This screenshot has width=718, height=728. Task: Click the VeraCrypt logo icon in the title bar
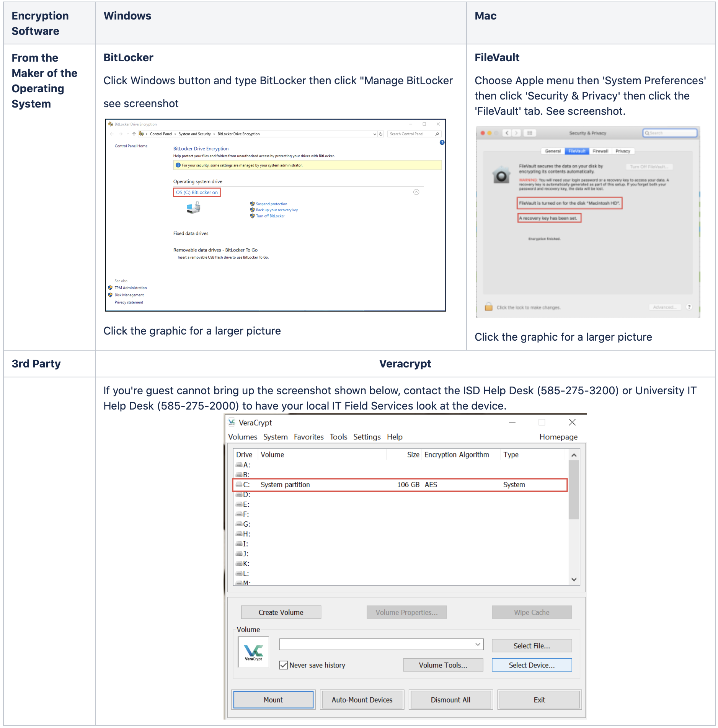(x=232, y=423)
